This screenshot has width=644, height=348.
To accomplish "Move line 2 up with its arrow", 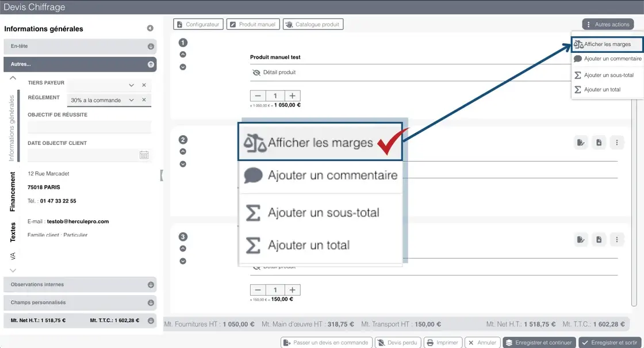I will coord(183,152).
